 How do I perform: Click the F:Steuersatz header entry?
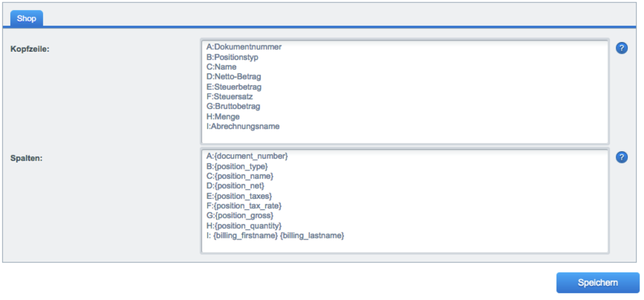[x=229, y=97]
